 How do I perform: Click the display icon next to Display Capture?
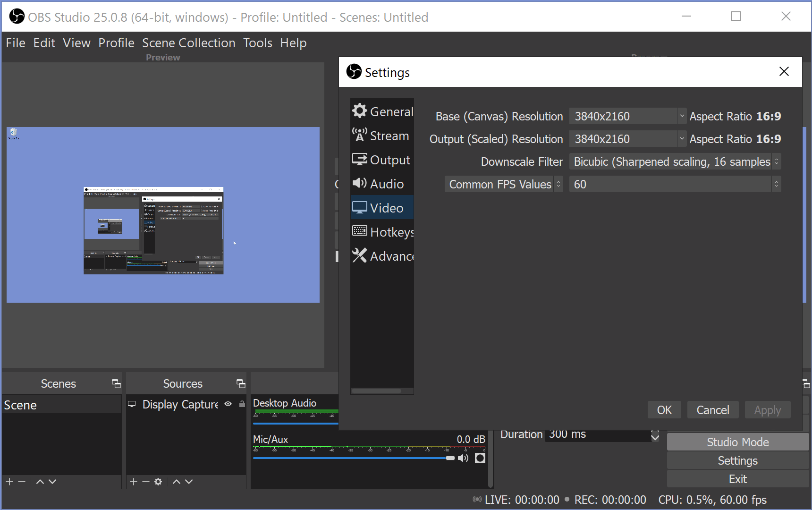point(132,404)
